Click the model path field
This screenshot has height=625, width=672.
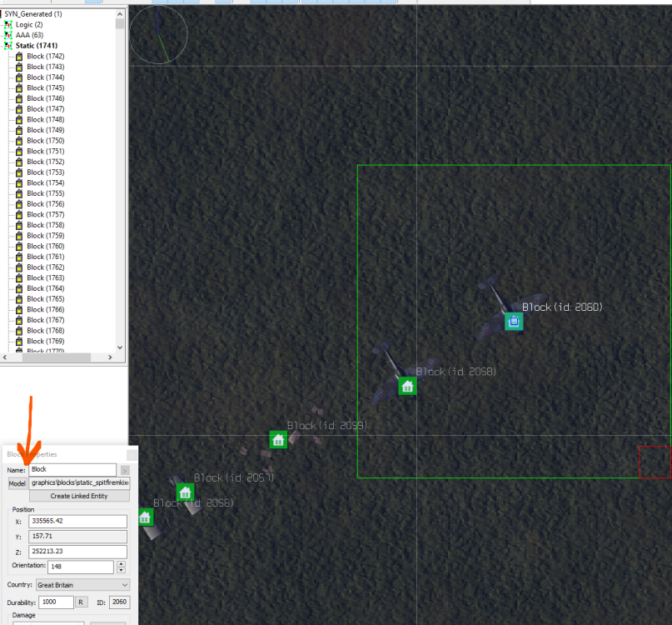79,483
